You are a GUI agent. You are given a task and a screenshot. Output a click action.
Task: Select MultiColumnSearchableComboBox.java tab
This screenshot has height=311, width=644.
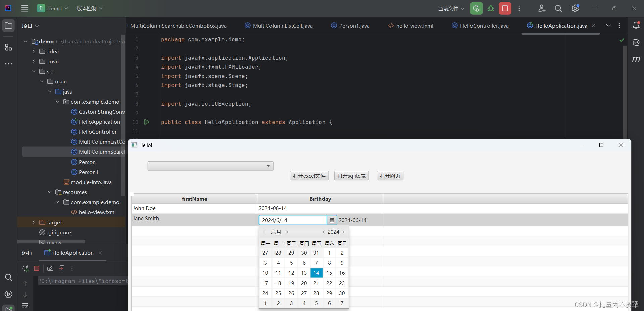coord(178,26)
